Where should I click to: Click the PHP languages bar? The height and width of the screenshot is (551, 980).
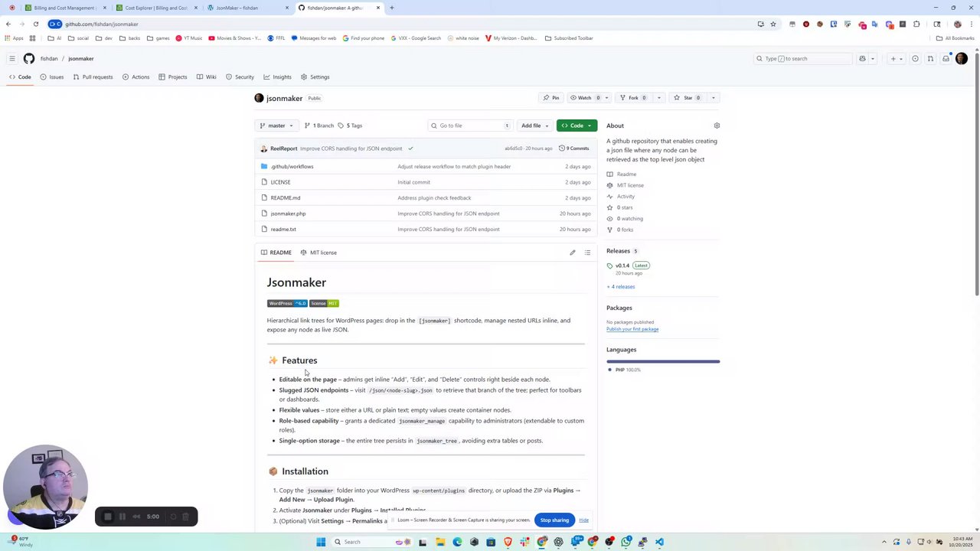[x=663, y=361]
